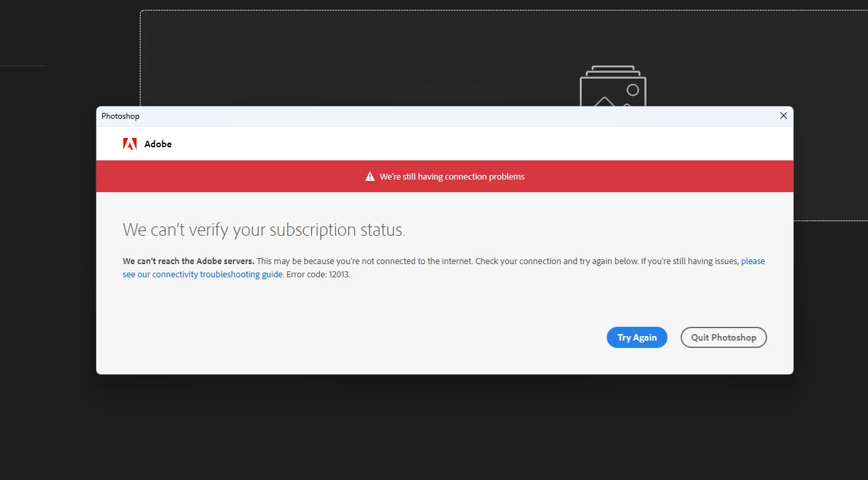Click the "Error code: 12013." text

click(x=319, y=275)
